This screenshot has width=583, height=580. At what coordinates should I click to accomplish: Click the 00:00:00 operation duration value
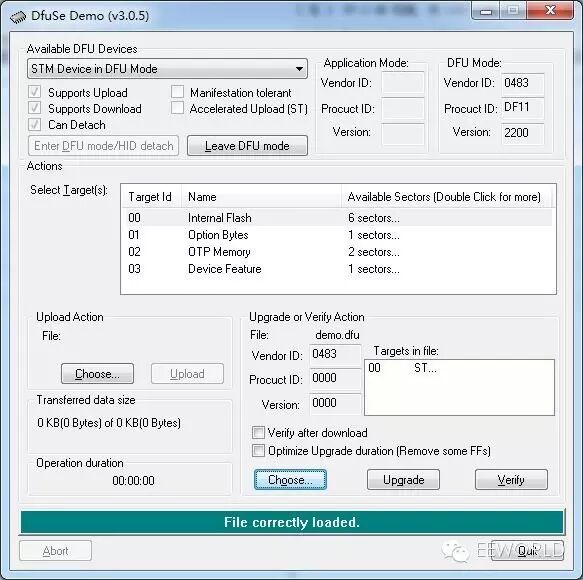pyautogui.click(x=133, y=480)
